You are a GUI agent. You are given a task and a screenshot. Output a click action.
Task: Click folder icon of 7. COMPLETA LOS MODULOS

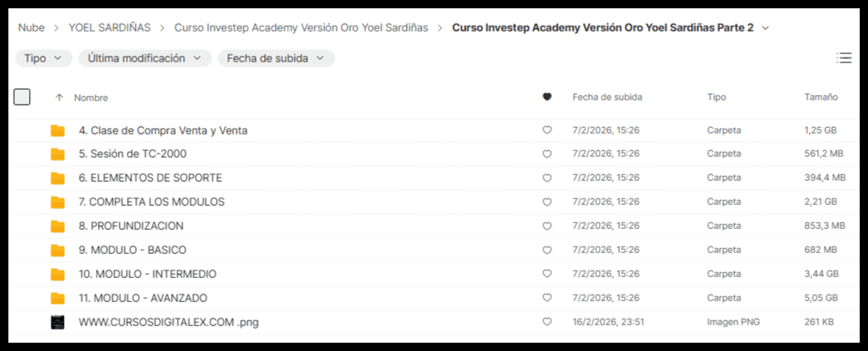tap(57, 202)
